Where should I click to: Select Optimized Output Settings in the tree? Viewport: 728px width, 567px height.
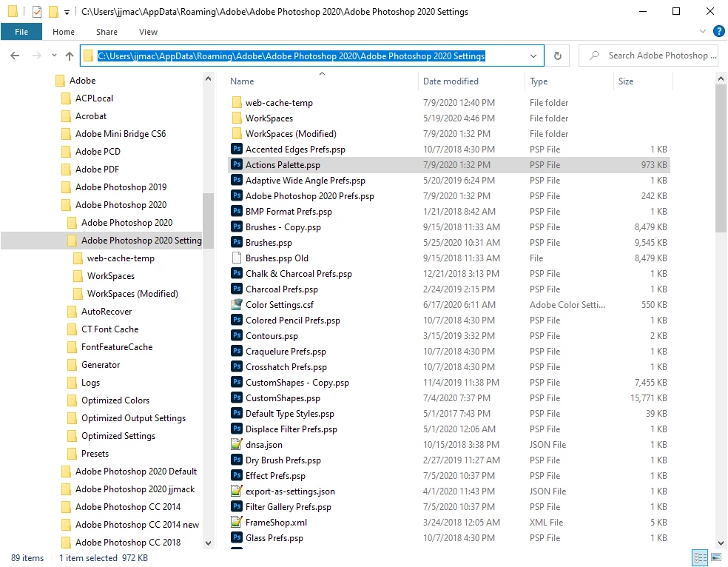[133, 418]
